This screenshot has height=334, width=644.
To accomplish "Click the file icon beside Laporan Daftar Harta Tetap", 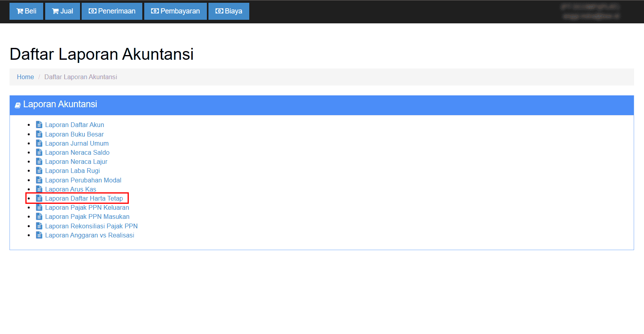I will pyautogui.click(x=39, y=198).
